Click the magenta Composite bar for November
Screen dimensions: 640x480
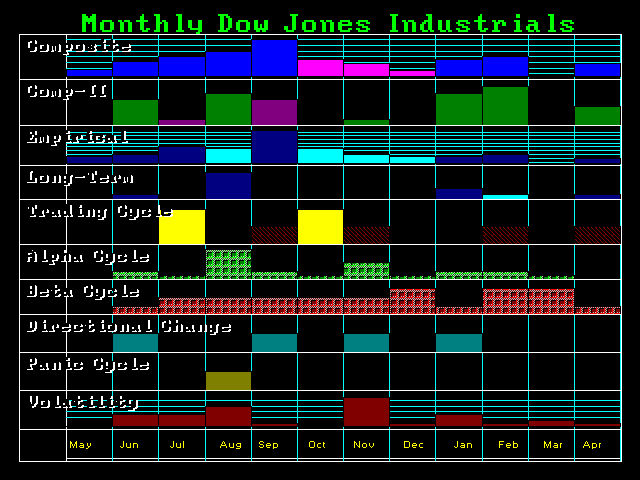click(367, 70)
